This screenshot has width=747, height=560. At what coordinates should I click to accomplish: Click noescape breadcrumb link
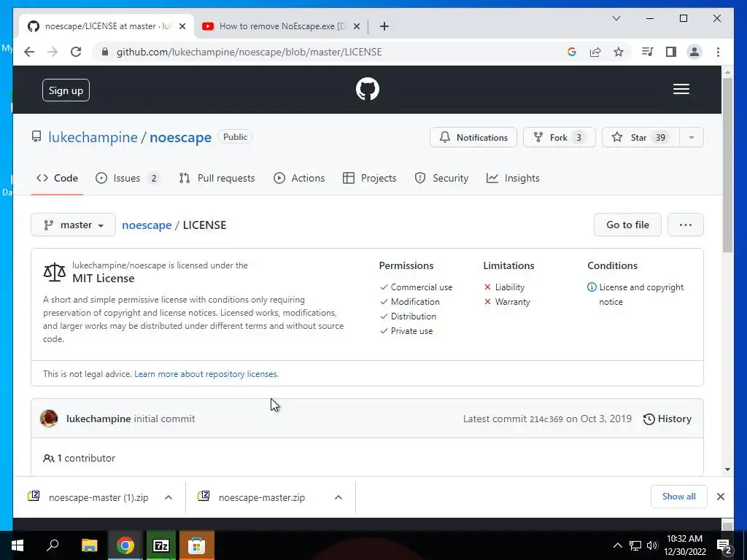tap(147, 225)
